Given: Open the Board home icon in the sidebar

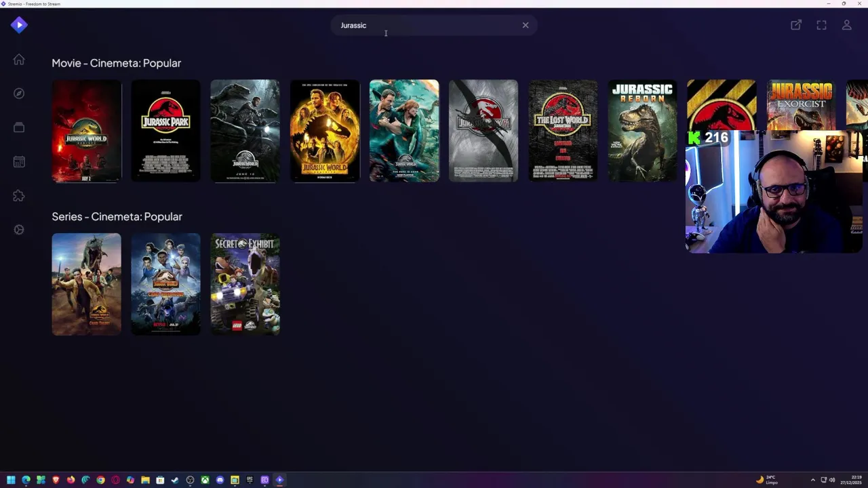Looking at the screenshot, I should (x=19, y=60).
